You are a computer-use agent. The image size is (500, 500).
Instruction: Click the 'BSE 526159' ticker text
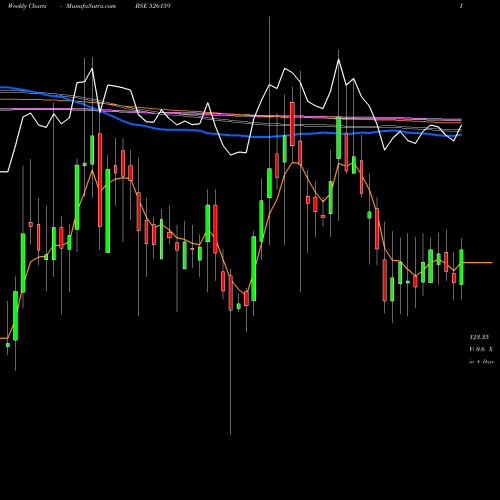click(x=153, y=6)
